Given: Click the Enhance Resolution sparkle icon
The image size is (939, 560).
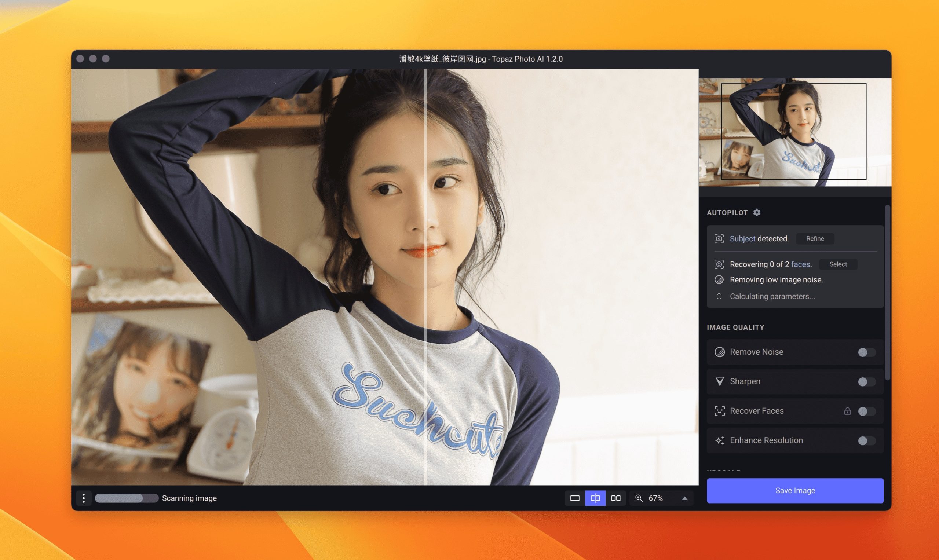Looking at the screenshot, I should (x=719, y=440).
